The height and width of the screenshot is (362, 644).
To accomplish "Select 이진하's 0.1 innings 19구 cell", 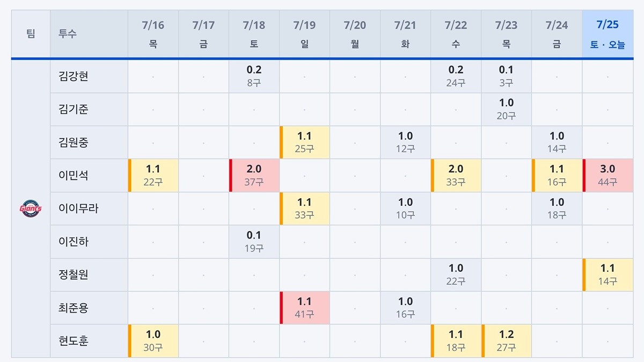I will click(x=254, y=242).
